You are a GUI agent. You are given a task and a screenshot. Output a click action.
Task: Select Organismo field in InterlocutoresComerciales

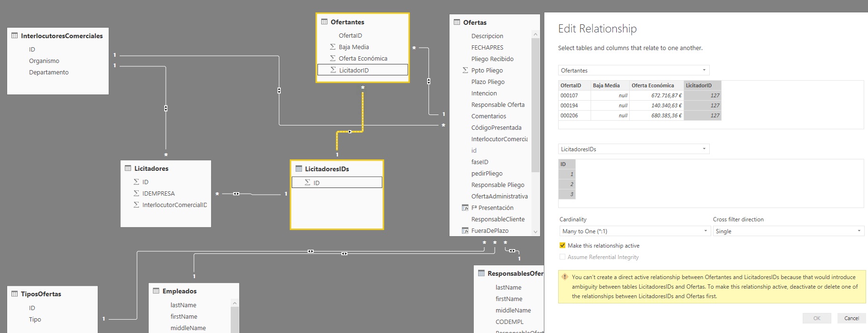pos(44,61)
